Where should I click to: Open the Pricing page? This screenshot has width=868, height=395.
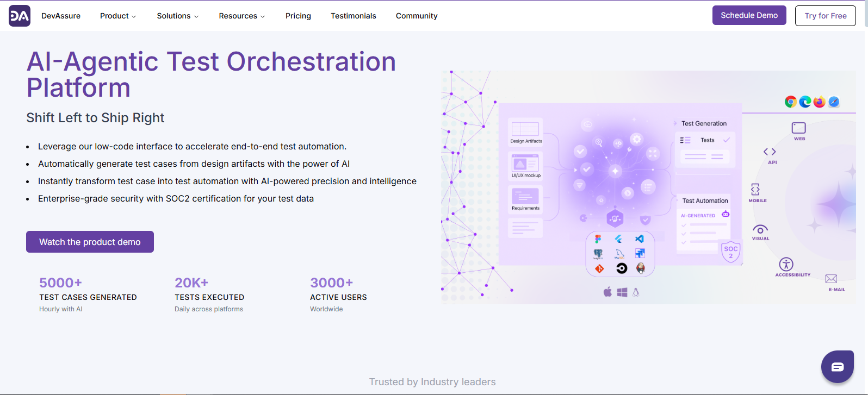[298, 16]
